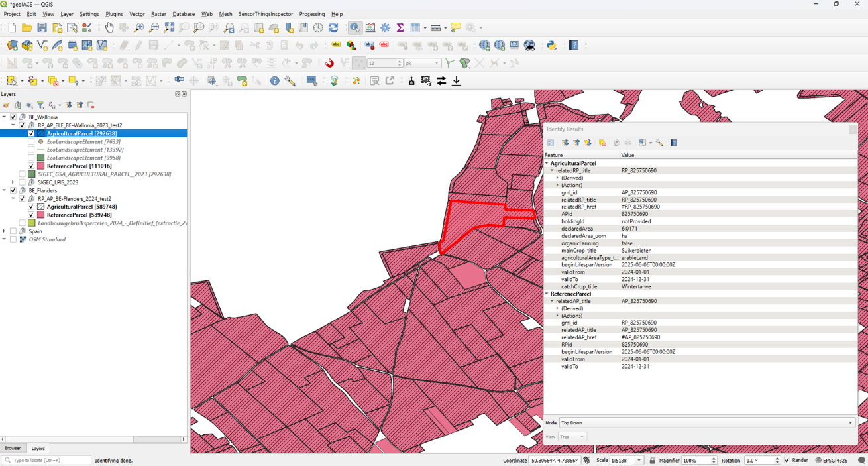Click Save Project floppy disk icon
This screenshot has height=466, width=868.
(42, 28)
